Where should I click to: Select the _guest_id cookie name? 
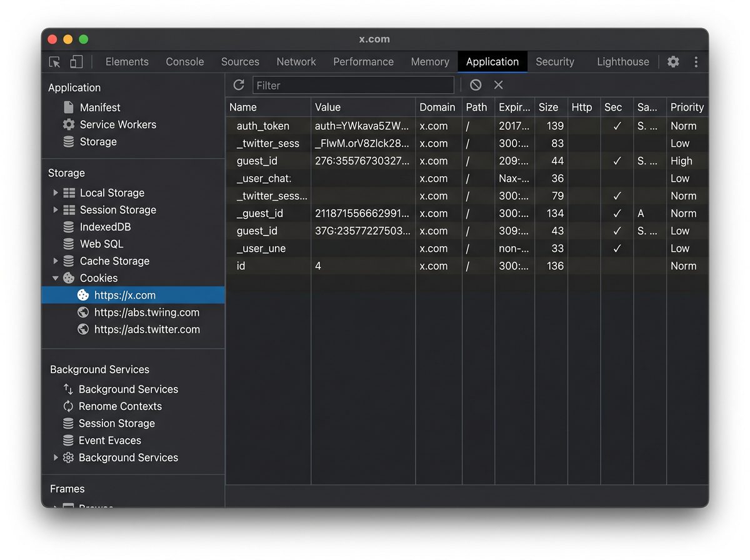click(x=260, y=214)
